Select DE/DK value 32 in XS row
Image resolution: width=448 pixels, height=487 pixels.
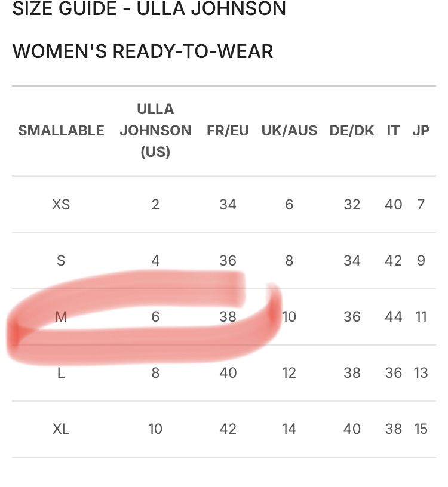click(x=352, y=205)
